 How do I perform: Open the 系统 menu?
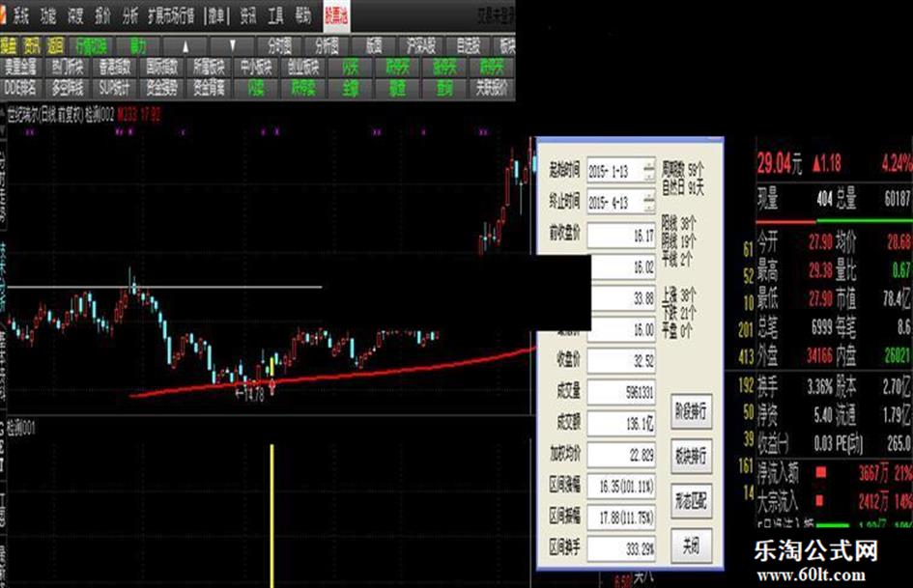coord(21,15)
